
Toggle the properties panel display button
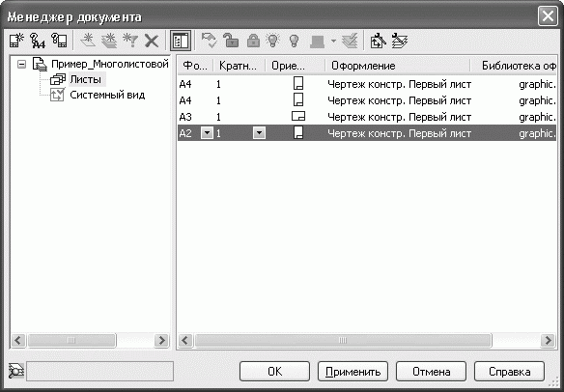pos(181,41)
